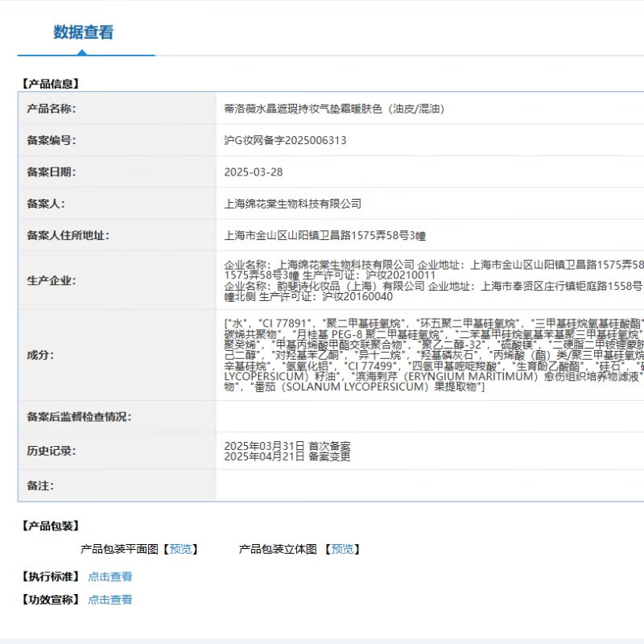Click the 【产品信息】 section heading
The width and height of the screenshot is (644, 644).
pos(50,83)
